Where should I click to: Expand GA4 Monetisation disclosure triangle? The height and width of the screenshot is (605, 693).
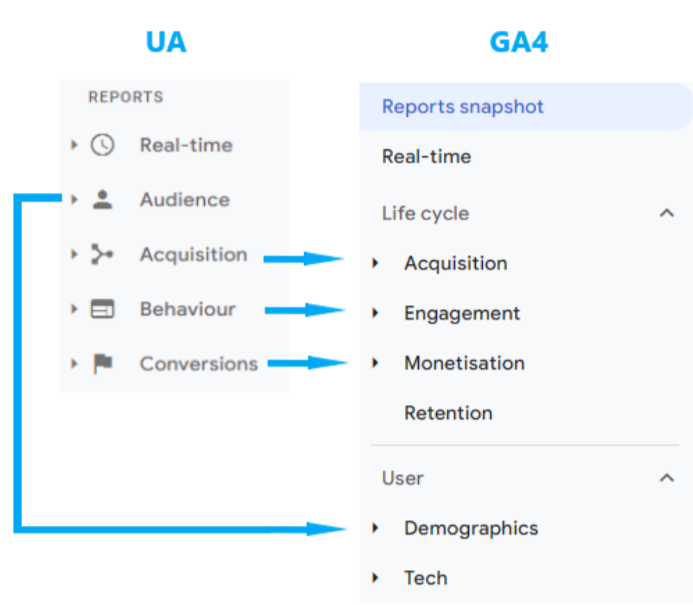(x=376, y=363)
